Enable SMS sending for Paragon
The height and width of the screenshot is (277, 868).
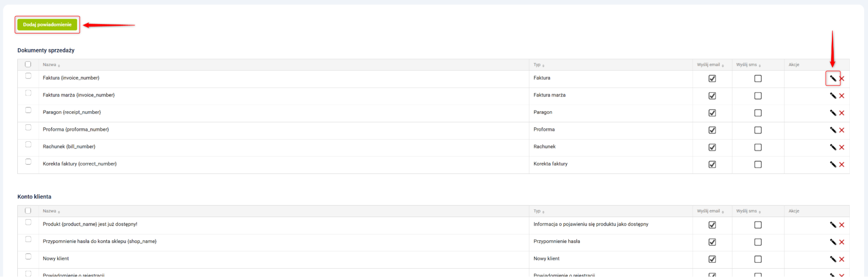click(x=758, y=113)
